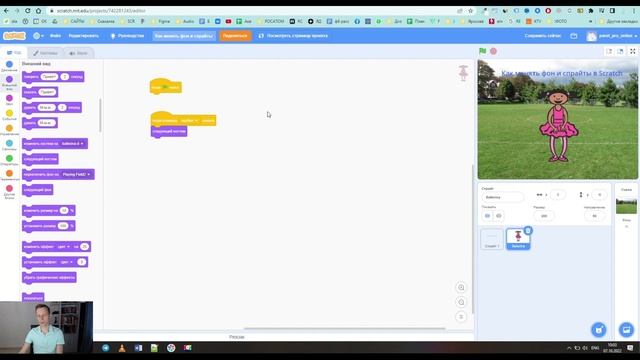Switch to the Звуки tab
640x360 pixels.
point(78,53)
